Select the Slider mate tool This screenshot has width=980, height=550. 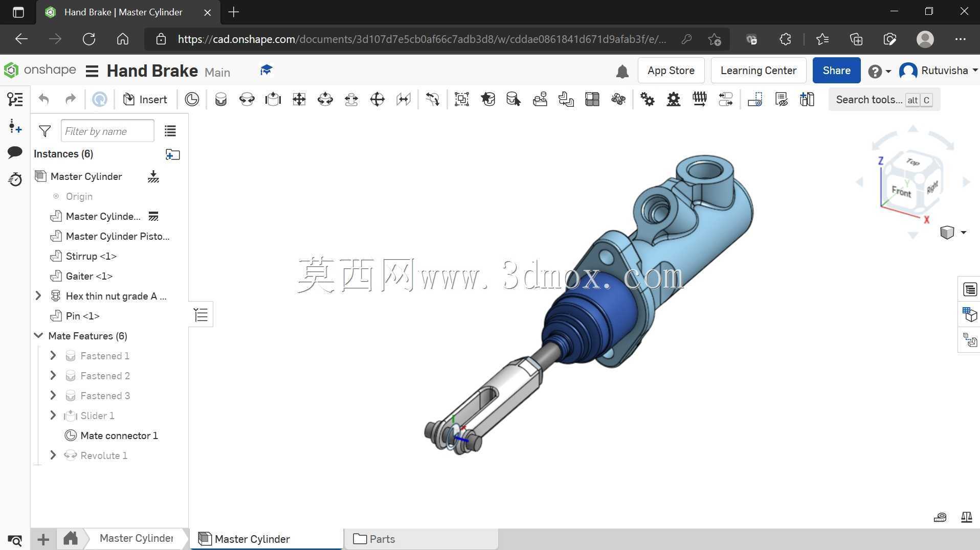click(273, 99)
